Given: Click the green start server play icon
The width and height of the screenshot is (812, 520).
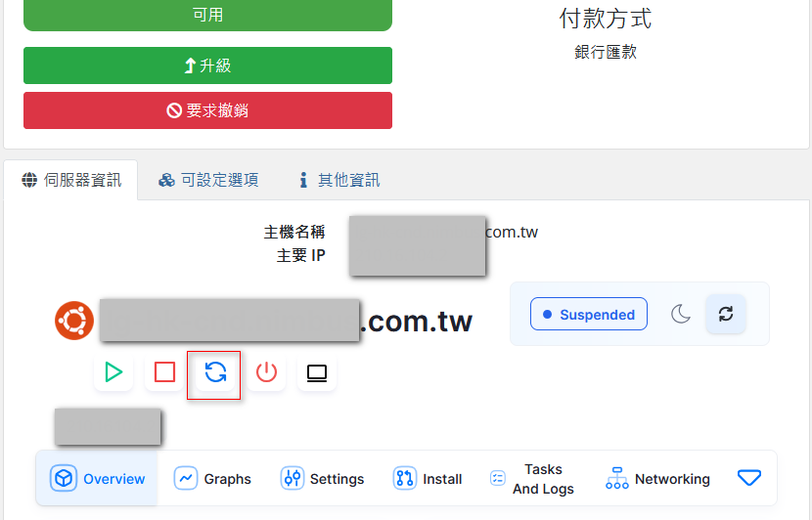Looking at the screenshot, I should coord(113,372).
